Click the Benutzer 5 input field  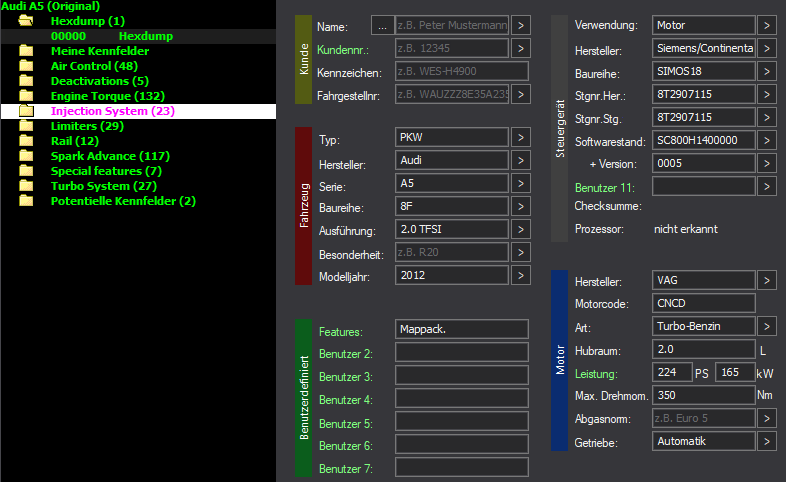coord(462,421)
